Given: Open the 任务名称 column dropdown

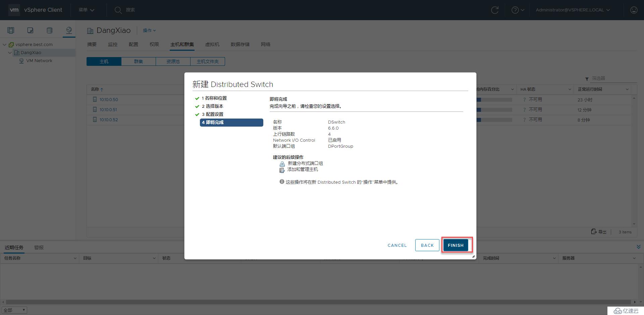Looking at the screenshot, I should tap(75, 258).
